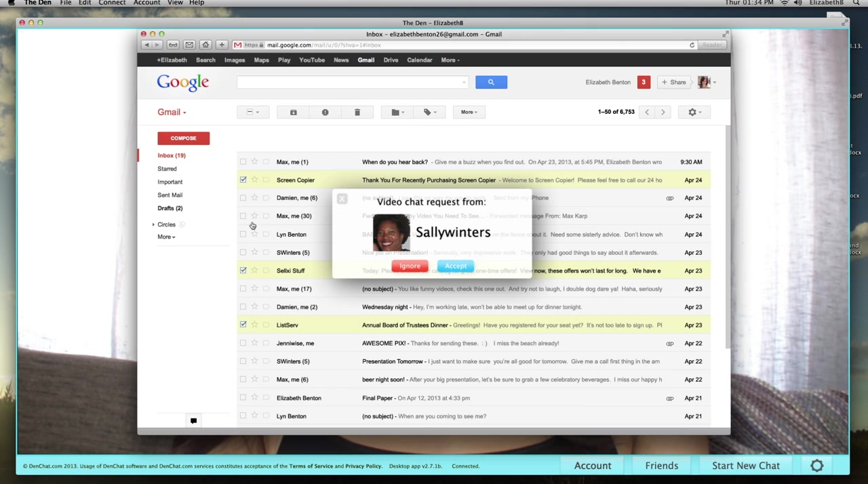Expand the Circles section in sidebar

coord(154,224)
